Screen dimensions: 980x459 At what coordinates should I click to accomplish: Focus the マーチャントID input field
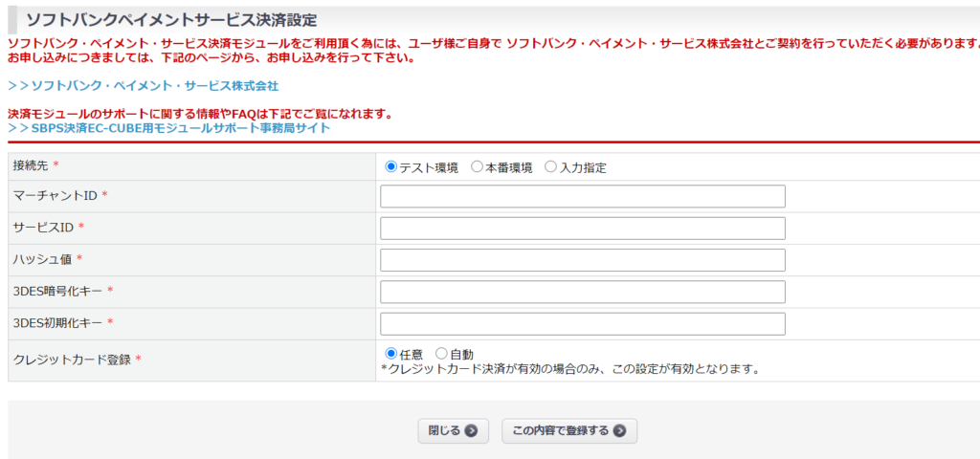click(582, 196)
